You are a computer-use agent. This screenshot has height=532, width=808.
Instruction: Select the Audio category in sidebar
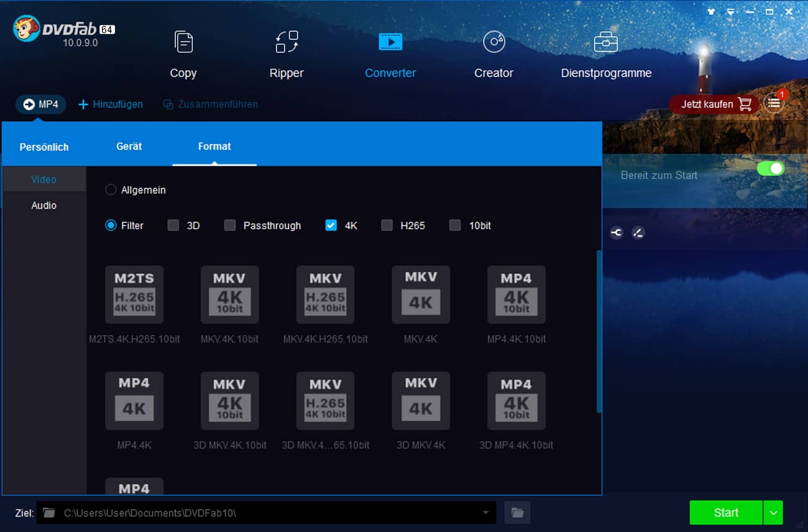coord(44,205)
